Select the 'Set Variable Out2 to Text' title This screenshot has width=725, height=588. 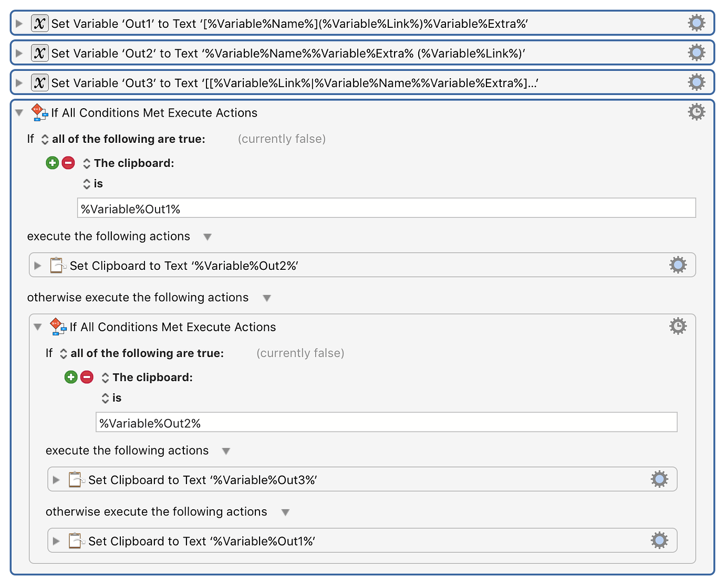point(288,54)
